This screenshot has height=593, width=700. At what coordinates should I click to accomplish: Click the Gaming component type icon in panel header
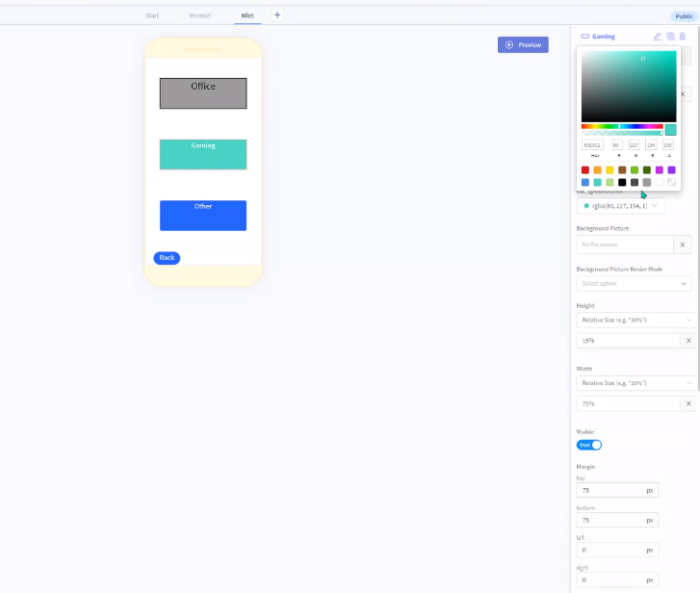(584, 37)
